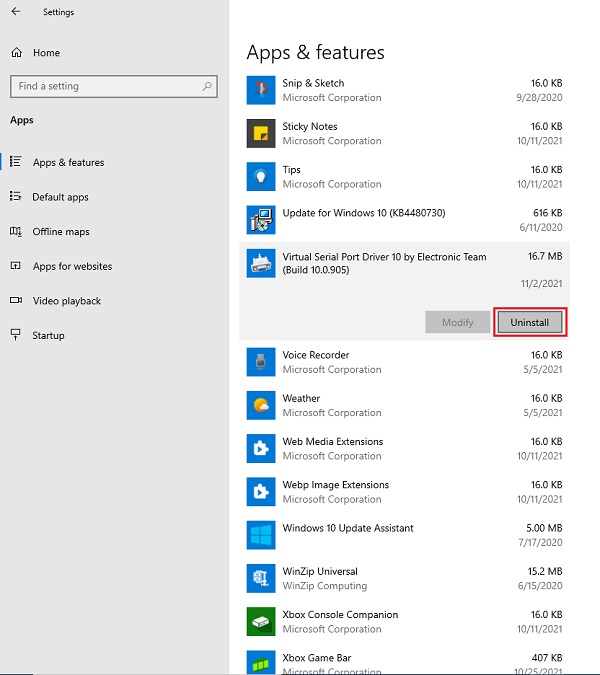Viewport: 600px width, 675px height.
Task: Select the Sticky Notes entry name
Action: tap(310, 127)
